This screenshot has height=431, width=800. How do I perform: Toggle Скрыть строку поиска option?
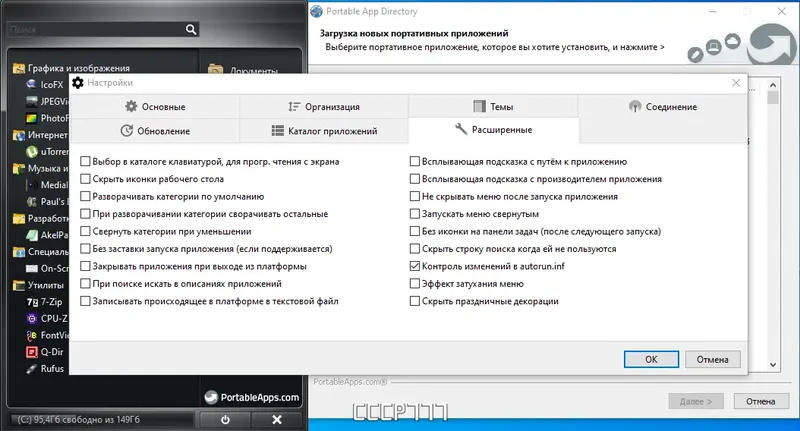415,249
